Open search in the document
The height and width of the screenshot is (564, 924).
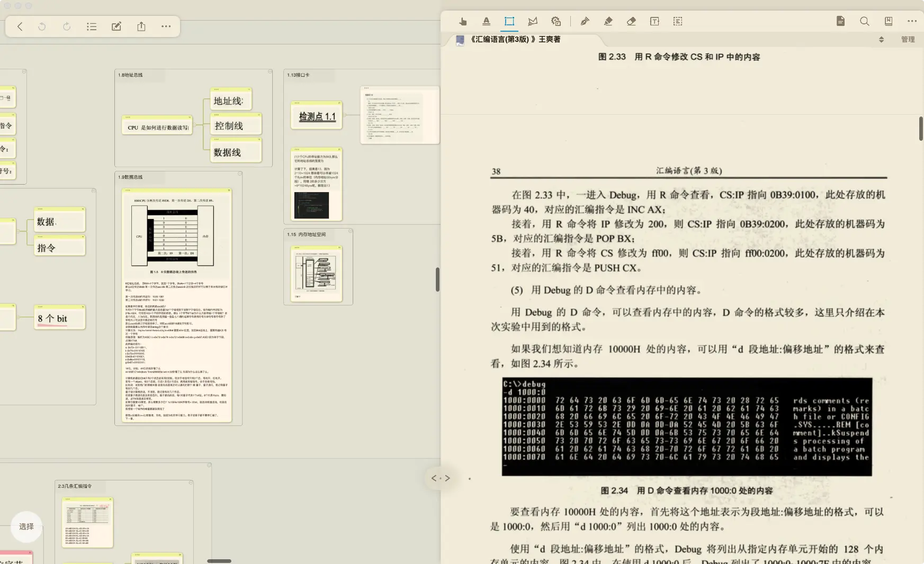(x=865, y=21)
